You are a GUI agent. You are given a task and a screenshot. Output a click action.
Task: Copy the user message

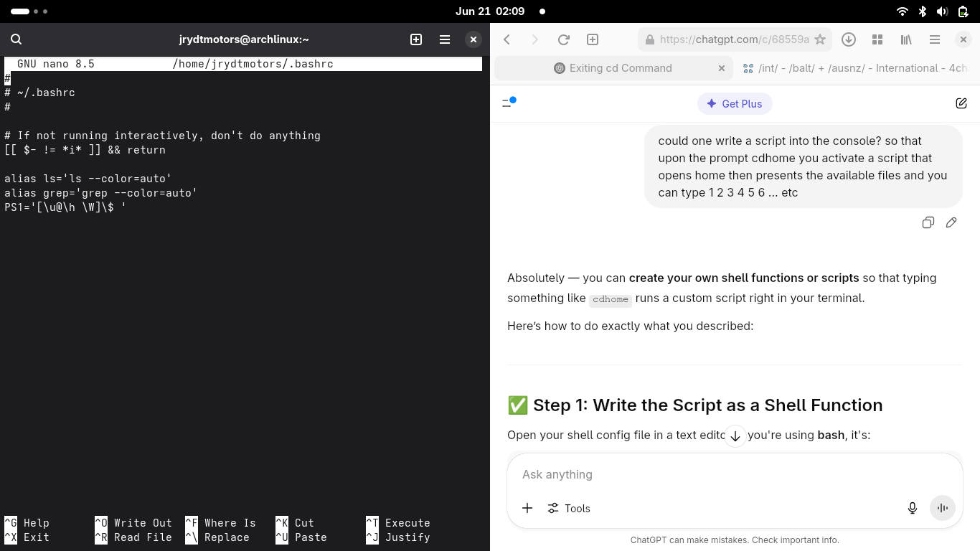coord(928,222)
